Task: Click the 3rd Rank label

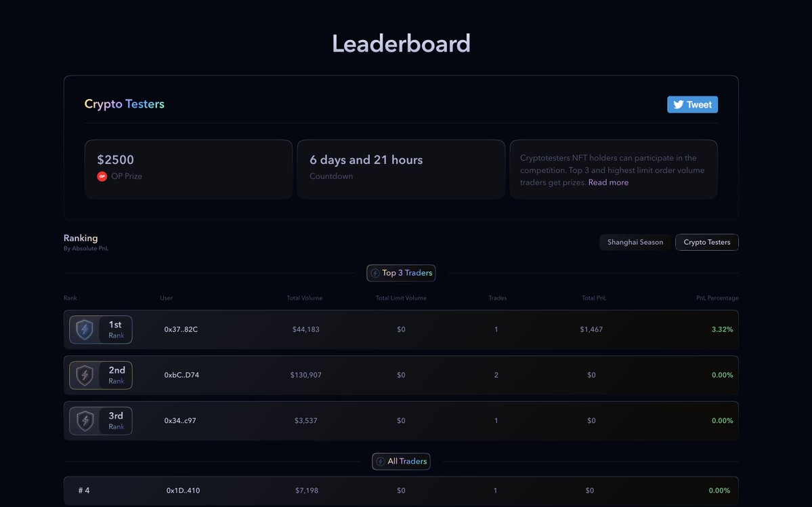Action: click(116, 421)
